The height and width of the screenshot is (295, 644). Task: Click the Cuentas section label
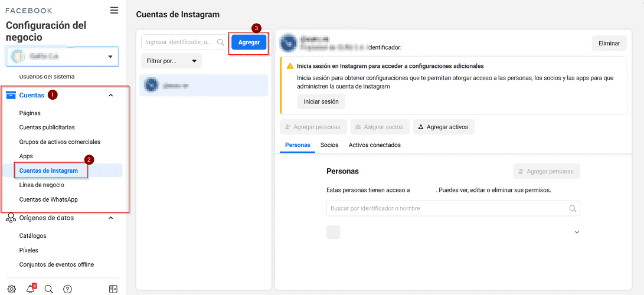coord(32,95)
